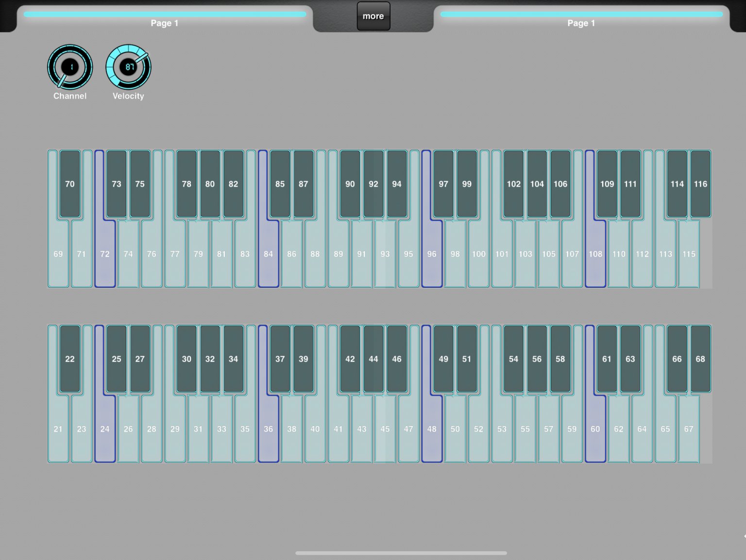The image size is (746, 560).
Task: Play black key 111
Action: [630, 183]
